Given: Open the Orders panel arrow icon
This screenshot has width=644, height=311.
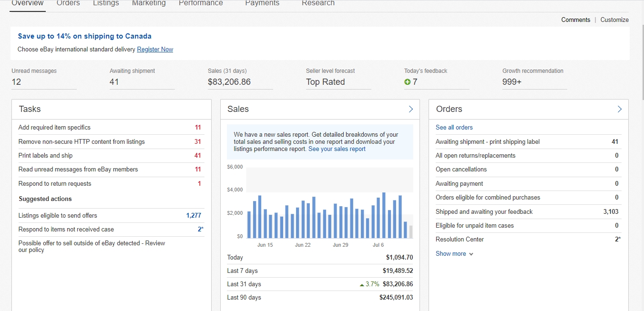Looking at the screenshot, I should [x=619, y=109].
